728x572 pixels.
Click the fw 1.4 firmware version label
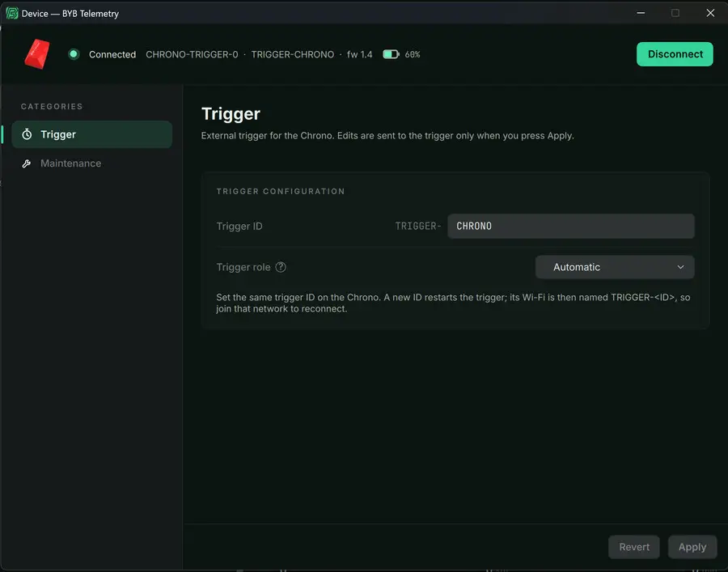(359, 54)
